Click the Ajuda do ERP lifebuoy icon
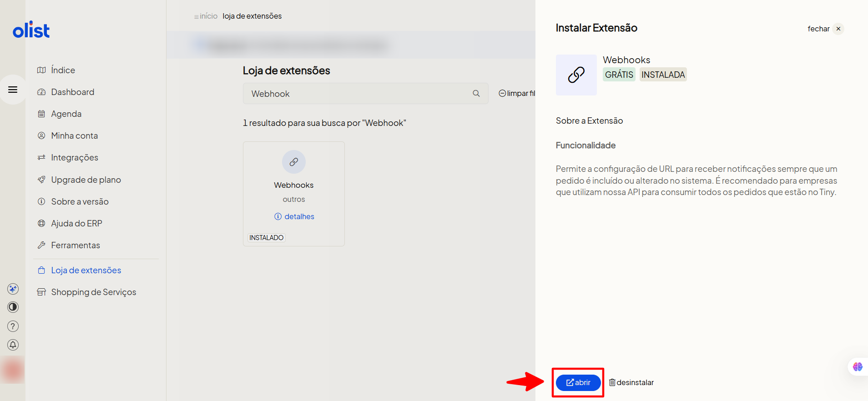Viewport: 868px width, 401px height. point(41,223)
